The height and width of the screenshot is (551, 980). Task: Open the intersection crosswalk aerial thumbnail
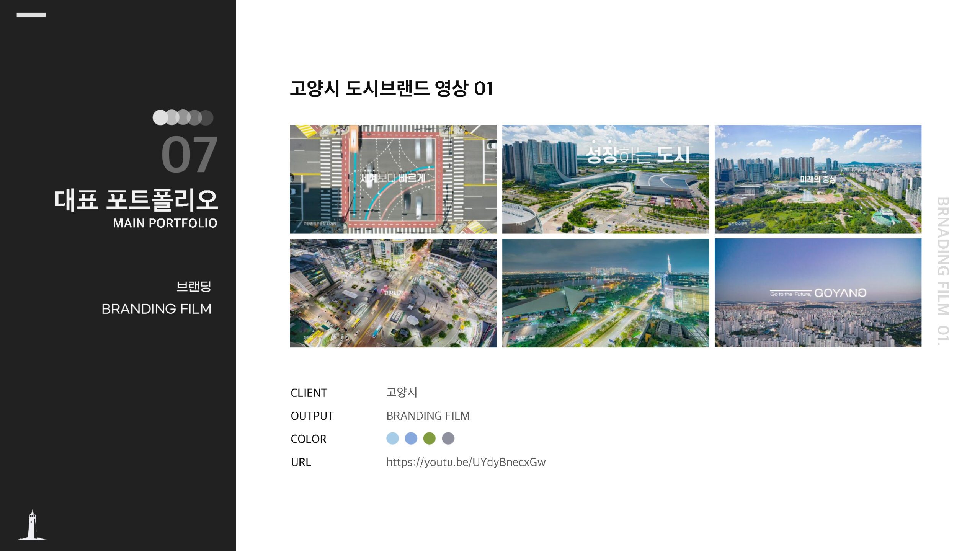tap(393, 179)
